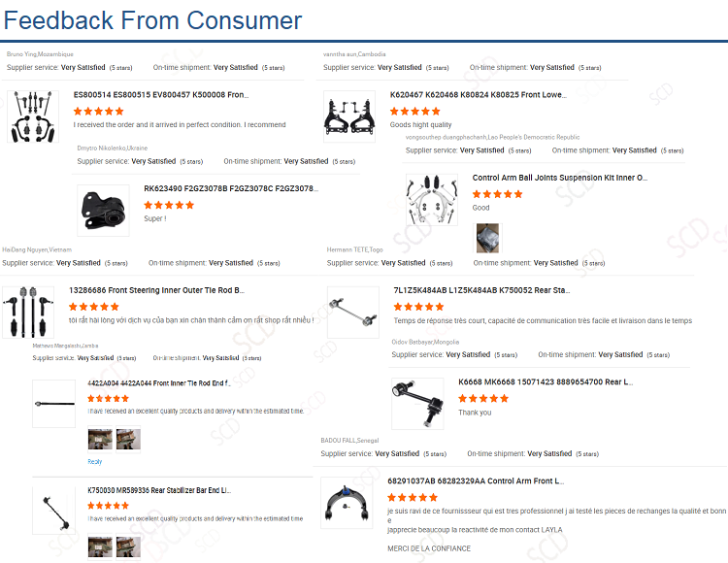
Task: Open Control Arm Ball Joints kit thumbnail
Action: [x=432, y=200]
